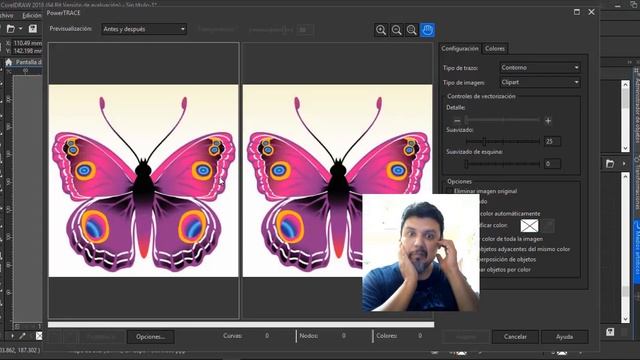Click 'Controles de vectorización' group label

point(481,96)
